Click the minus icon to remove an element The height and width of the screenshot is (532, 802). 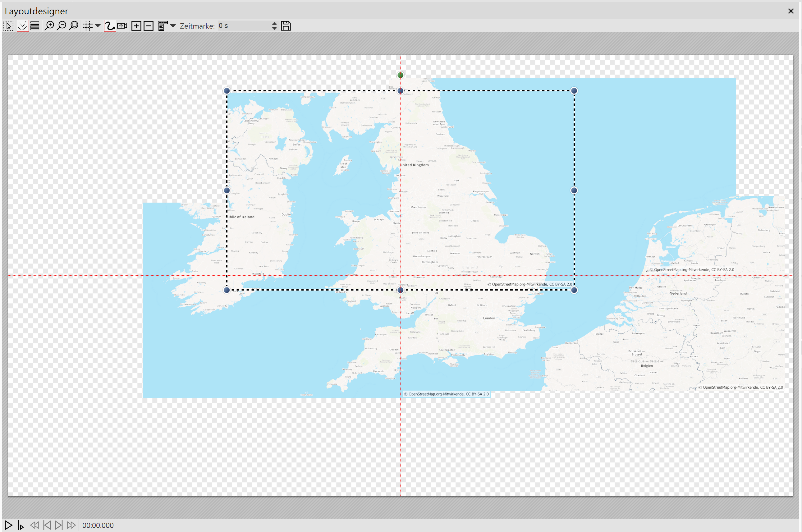(x=148, y=25)
